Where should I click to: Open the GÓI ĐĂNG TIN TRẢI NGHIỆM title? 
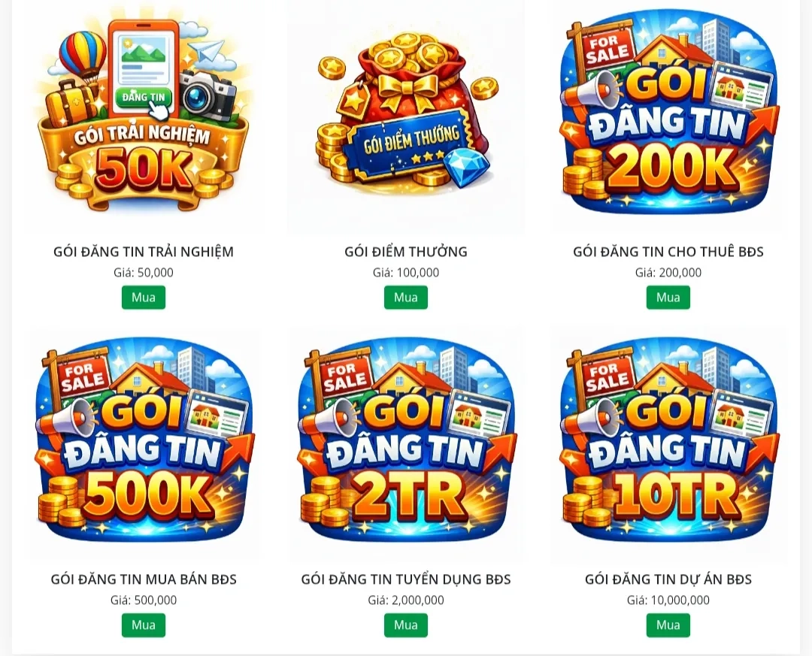[144, 251]
